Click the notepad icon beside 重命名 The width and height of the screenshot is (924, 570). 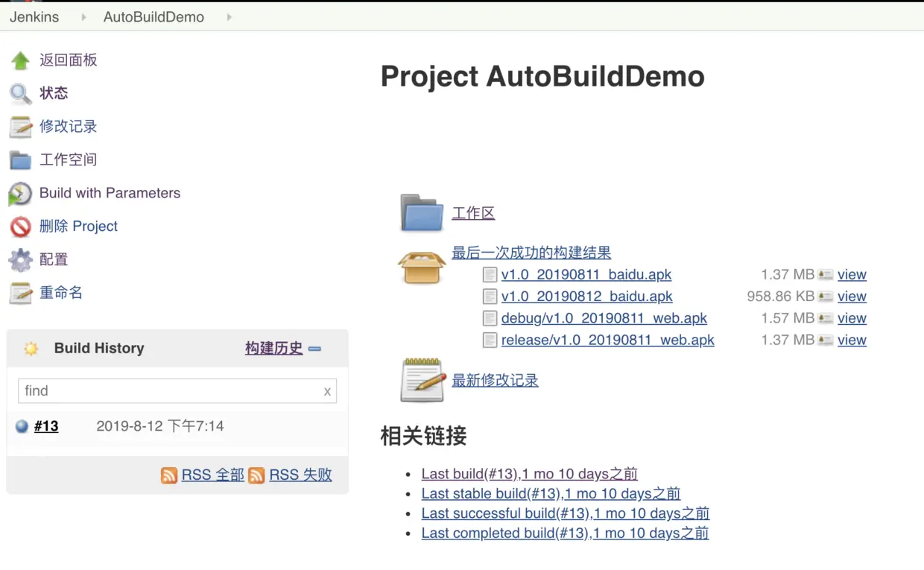[20, 293]
